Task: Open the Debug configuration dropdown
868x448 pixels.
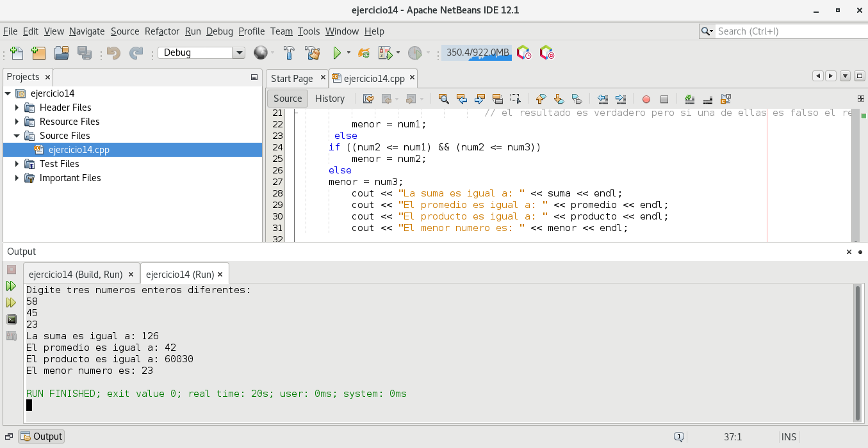Action: (239, 53)
